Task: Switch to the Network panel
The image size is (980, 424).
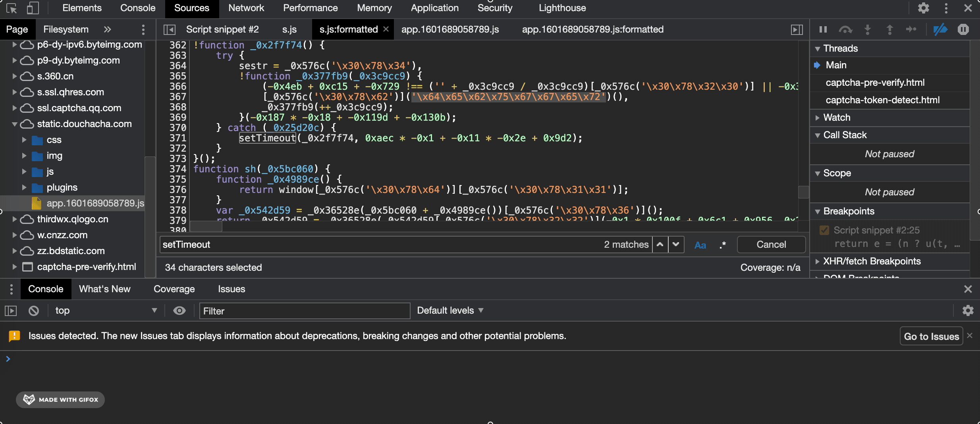Action: point(246,8)
